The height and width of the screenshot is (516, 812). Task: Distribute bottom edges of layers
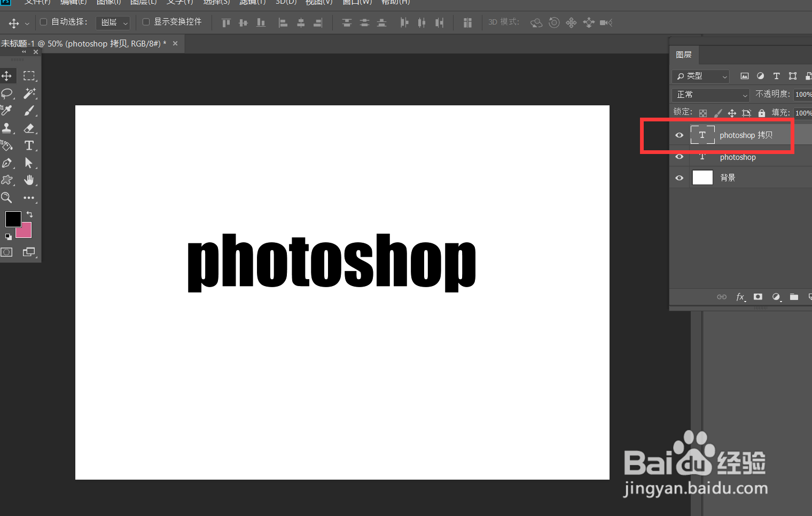tap(381, 22)
